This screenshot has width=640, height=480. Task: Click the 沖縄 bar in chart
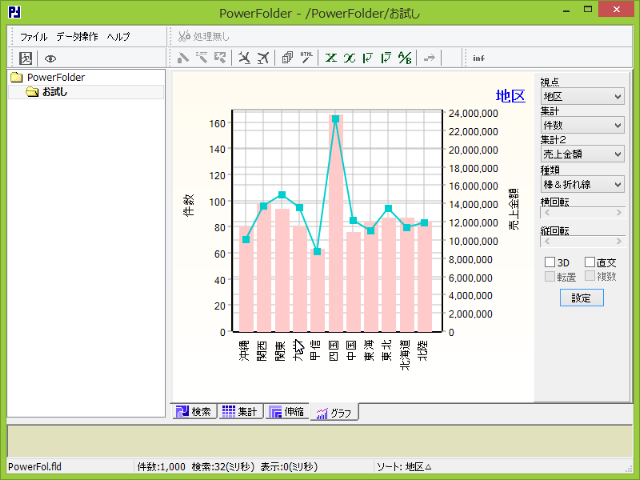246,278
